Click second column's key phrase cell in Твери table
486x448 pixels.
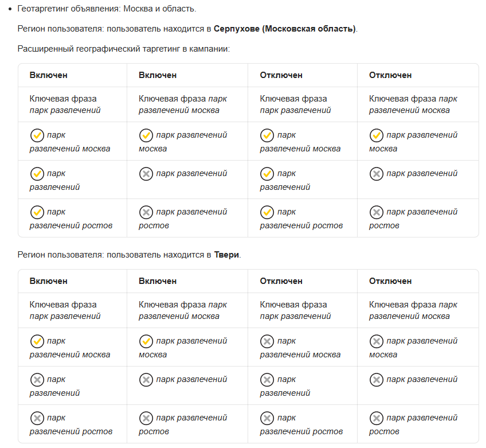click(x=182, y=310)
